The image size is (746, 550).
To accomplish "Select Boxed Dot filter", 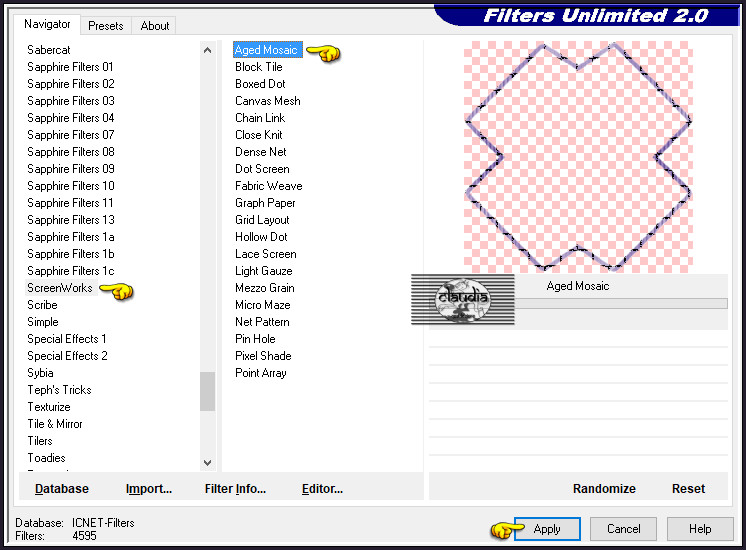I will point(260,84).
